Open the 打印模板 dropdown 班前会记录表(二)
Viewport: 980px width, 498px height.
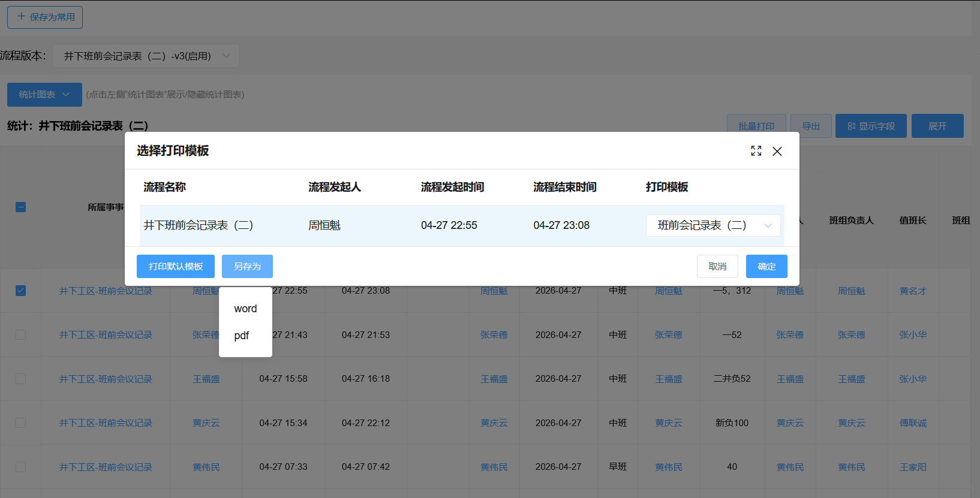tap(713, 225)
